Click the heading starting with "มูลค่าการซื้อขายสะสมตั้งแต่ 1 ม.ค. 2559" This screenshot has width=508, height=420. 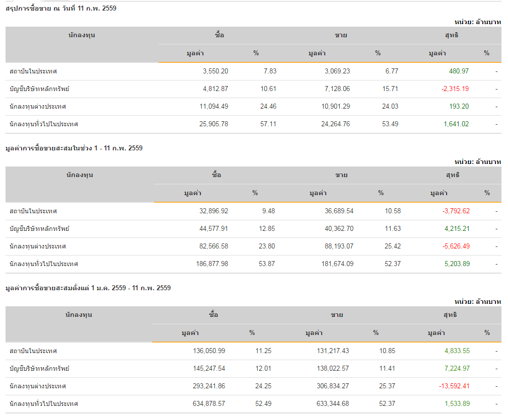88,288
